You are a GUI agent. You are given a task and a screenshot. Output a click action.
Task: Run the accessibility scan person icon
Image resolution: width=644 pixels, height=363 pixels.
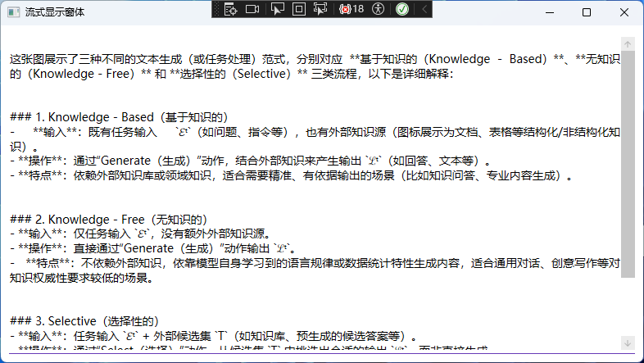click(x=378, y=9)
